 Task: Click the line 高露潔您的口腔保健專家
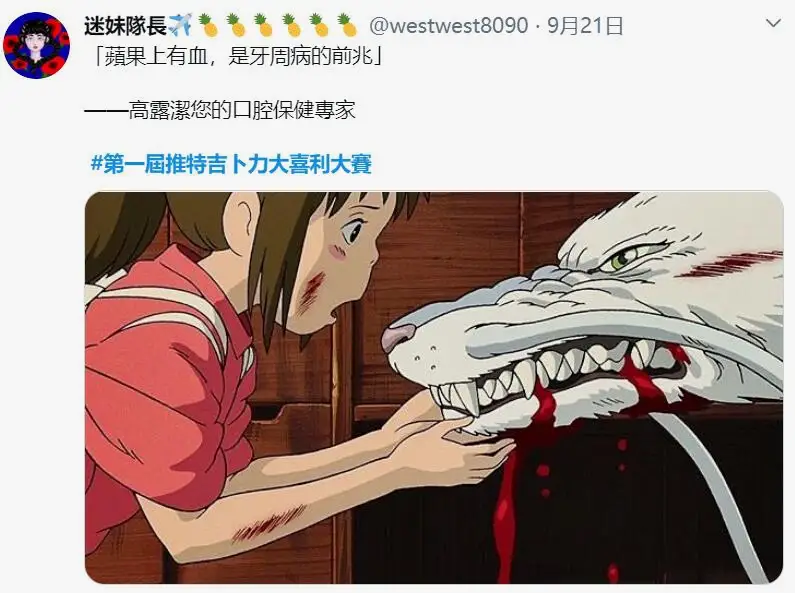pos(242,110)
